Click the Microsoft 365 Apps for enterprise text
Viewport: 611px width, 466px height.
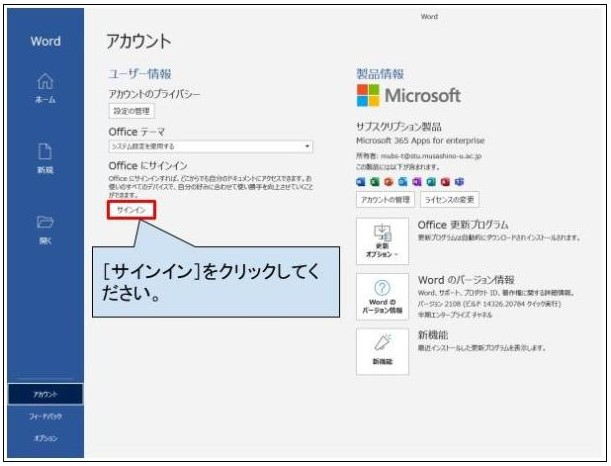coord(420,140)
